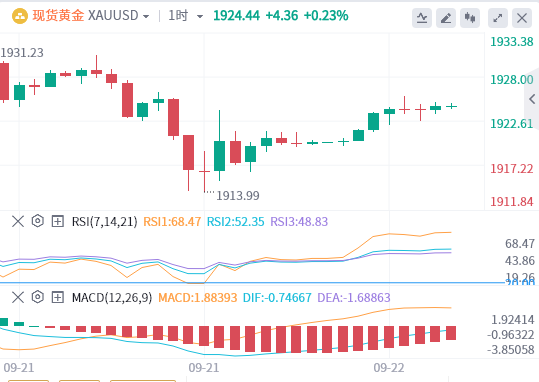Click the 1922.61 price axis label
The image size is (539, 382).
tap(512, 124)
